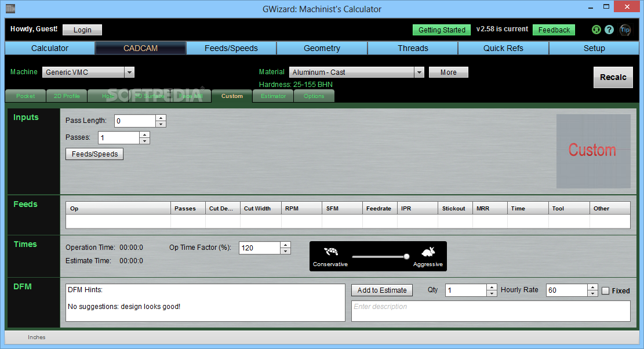644x349 pixels.
Task: Click the Feeds/Speeds button in Inputs
Action: coord(95,154)
